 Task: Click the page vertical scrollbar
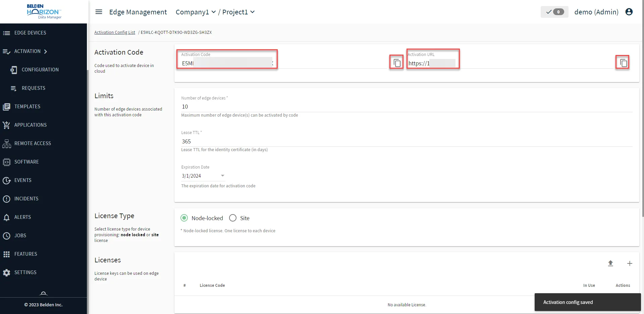click(x=643, y=109)
